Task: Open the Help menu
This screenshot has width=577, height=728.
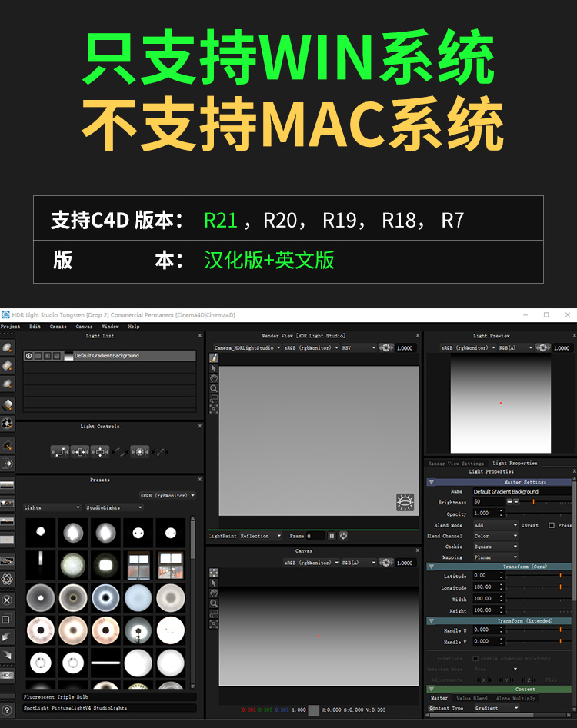Action: (134, 327)
